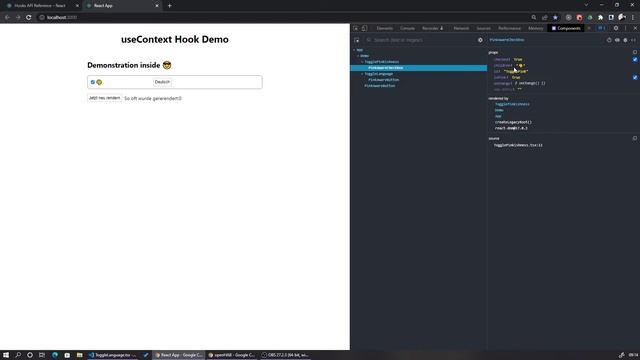Open the Chrome three-dot menu

click(x=633, y=18)
